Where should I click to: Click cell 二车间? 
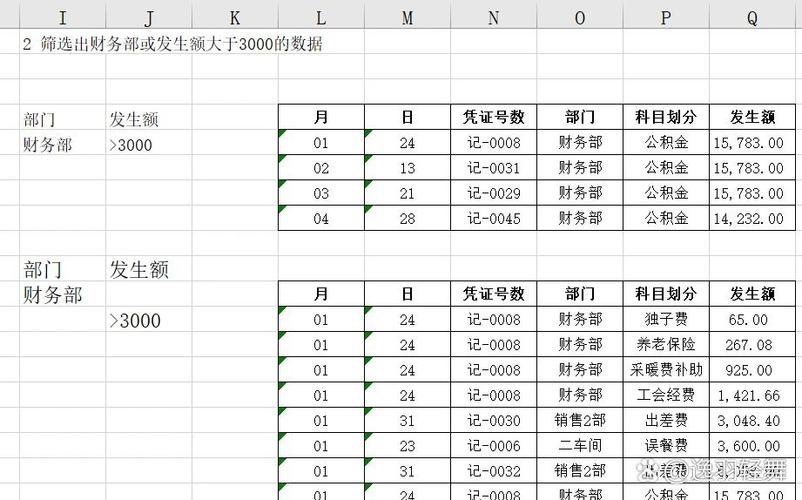[x=580, y=446]
